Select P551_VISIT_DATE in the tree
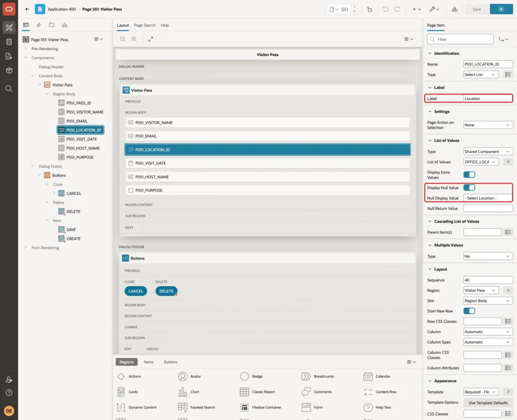 pos(81,139)
